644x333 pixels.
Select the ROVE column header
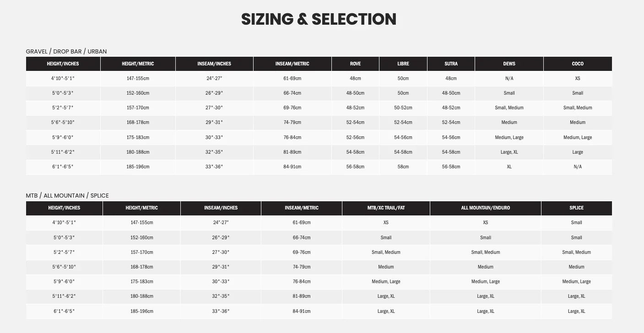click(x=355, y=64)
